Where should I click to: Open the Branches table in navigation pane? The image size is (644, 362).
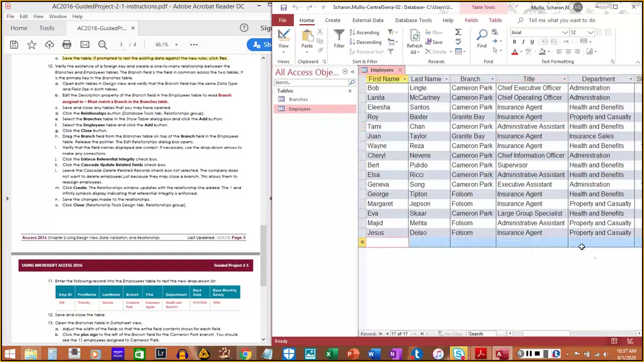click(x=298, y=100)
